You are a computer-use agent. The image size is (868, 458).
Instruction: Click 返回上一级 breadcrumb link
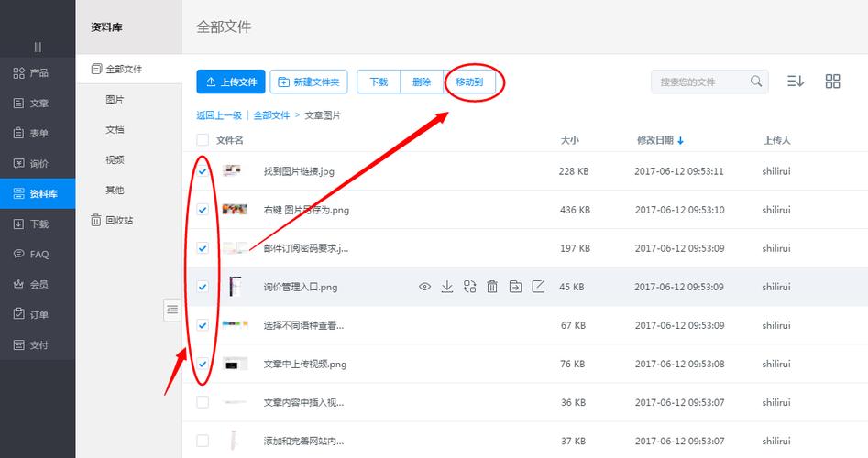(219, 115)
